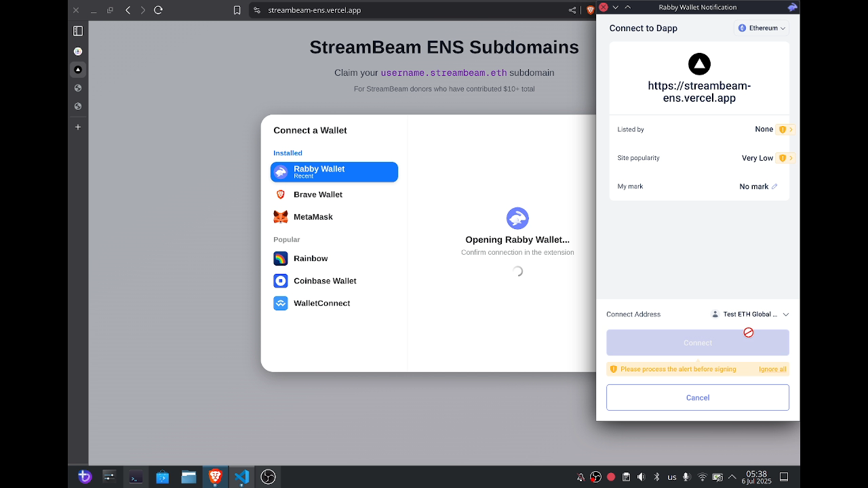Go back in Brave browser
868x488 pixels.
click(127, 10)
